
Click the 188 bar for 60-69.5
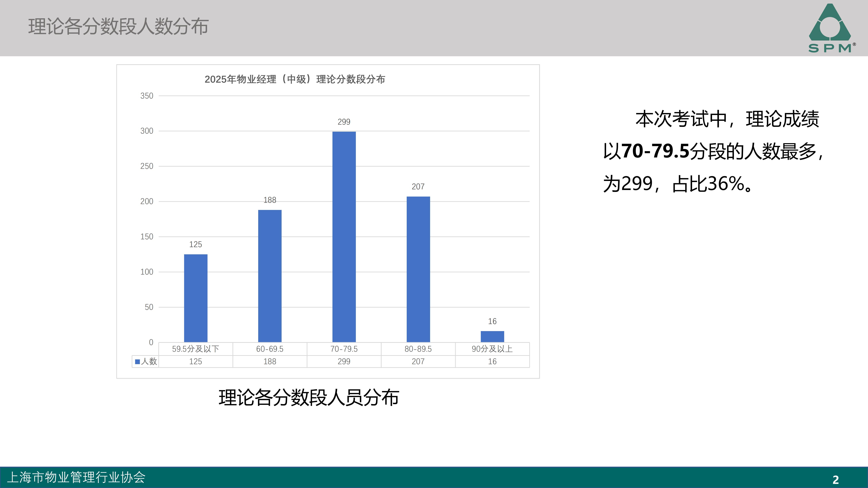click(270, 276)
